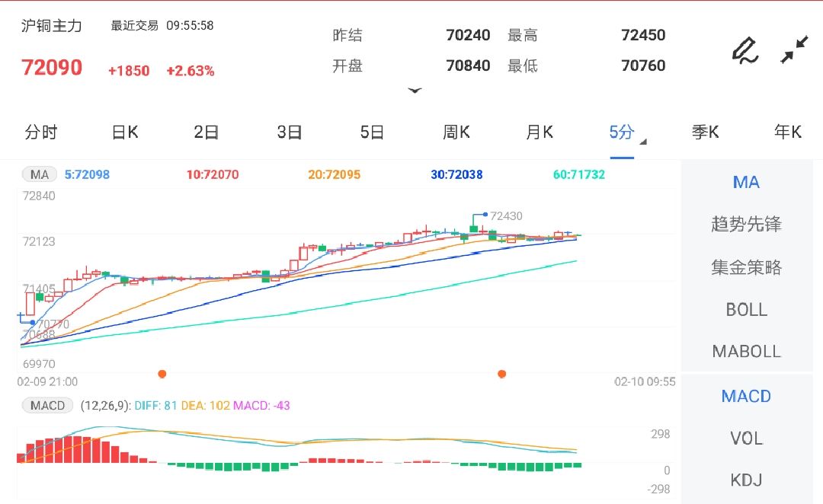Click the 20:72095 moving average value

click(x=335, y=174)
